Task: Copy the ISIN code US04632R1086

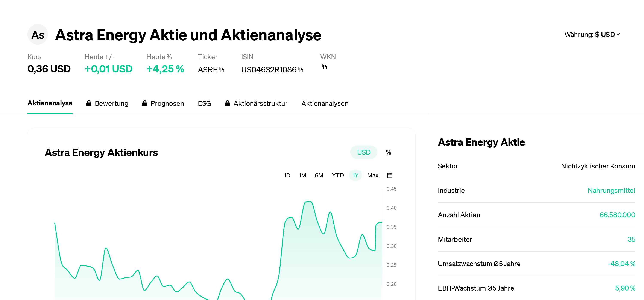Action: point(301,69)
